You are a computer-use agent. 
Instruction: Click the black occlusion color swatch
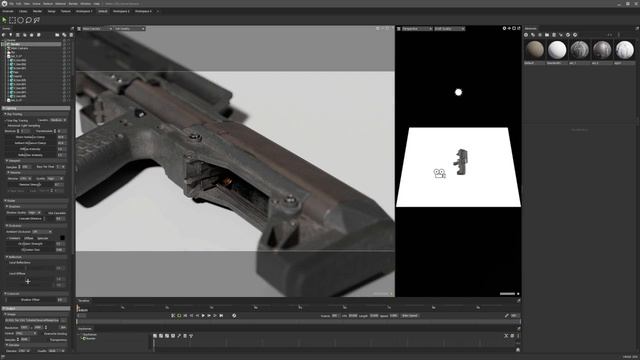pyautogui.click(x=62, y=238)
